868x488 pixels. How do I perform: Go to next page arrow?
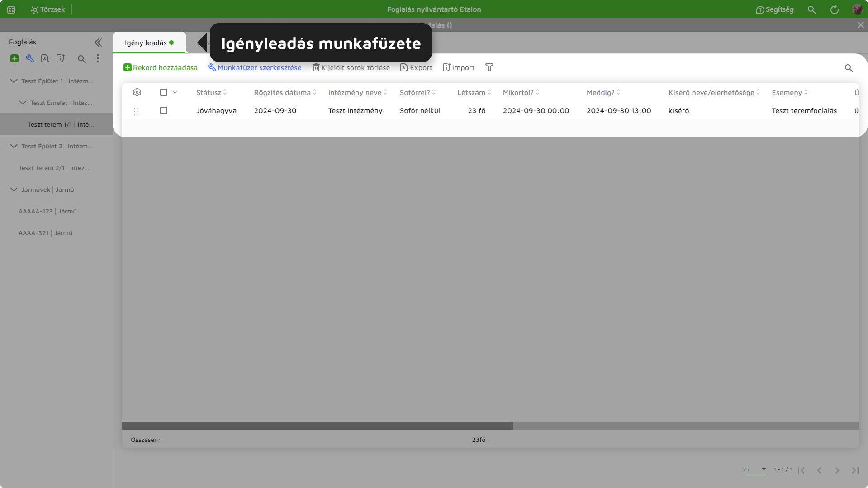(x=837, y=470)
